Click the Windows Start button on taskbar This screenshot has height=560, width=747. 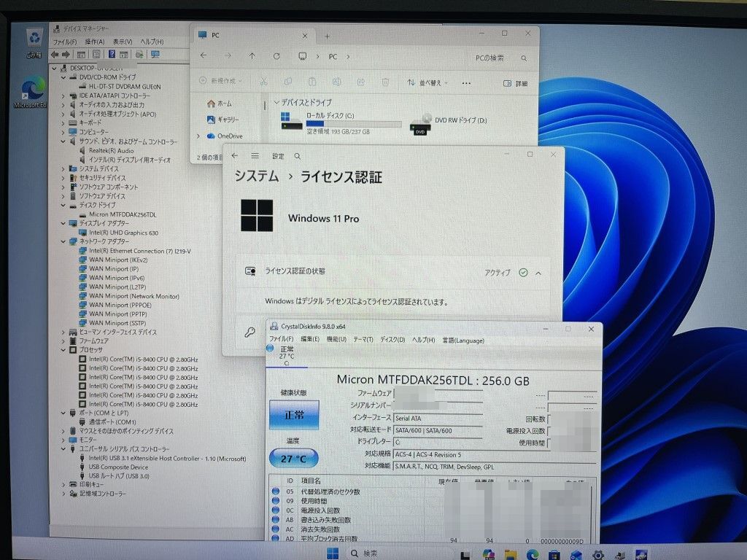coord(333,553)
